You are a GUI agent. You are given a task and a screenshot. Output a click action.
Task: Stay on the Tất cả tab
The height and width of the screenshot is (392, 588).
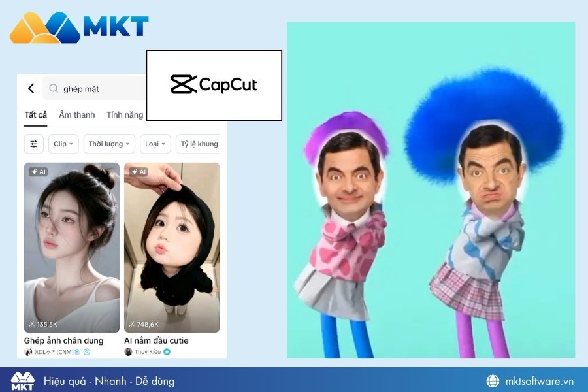35,114
